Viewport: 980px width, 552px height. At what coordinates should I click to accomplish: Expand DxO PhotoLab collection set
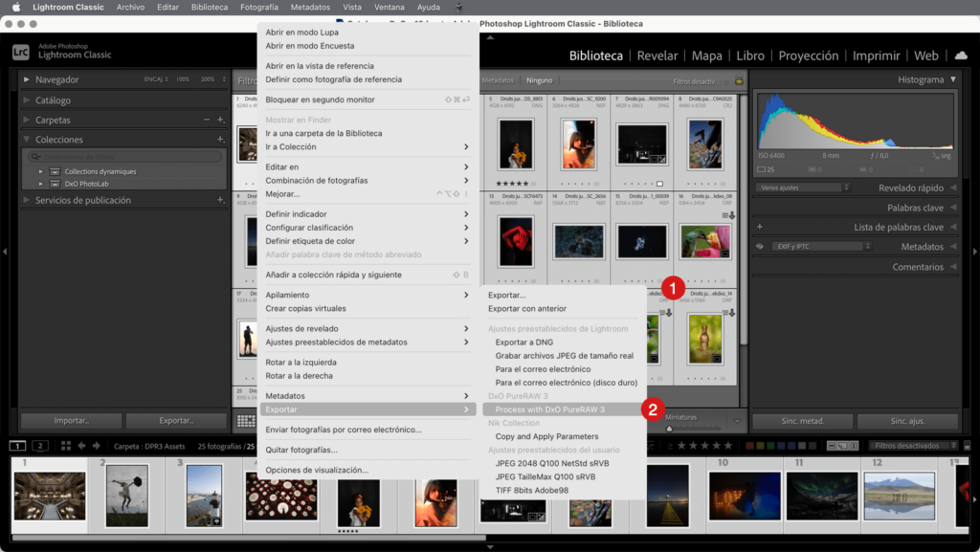(x=40, y=185)
